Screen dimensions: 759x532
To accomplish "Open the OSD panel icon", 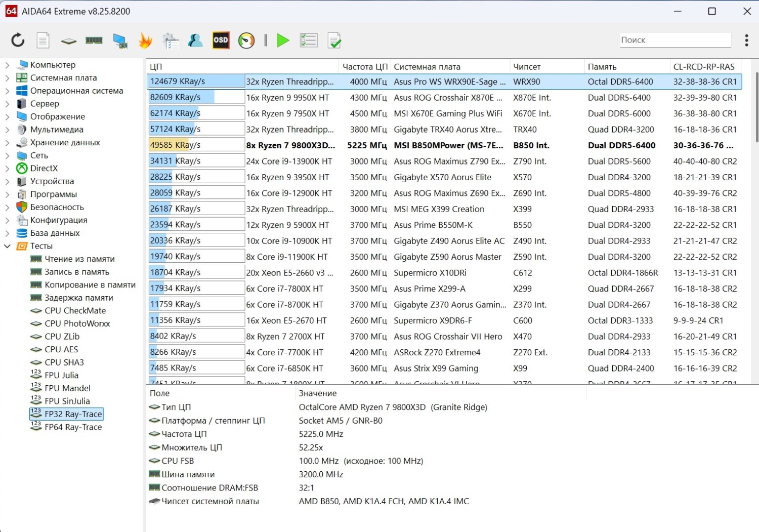I will [221, 40].
